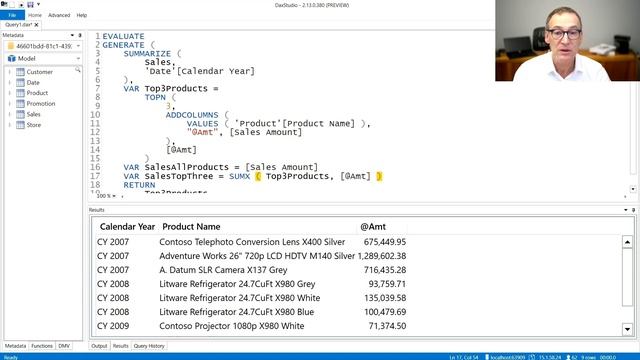Click the database folder icon in Metadata
The height and width of the screenshot is (360, 640).
click(11, 46)
